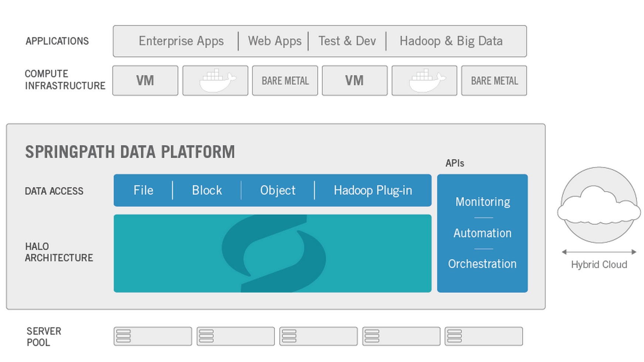Select the Block data access option
This screenshot has height=362, width=644.
(x=207, y=190)
